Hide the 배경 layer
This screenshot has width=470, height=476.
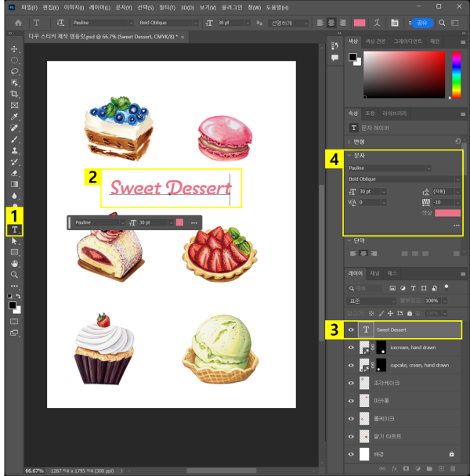pyautogui.click(x=351, y=454)
